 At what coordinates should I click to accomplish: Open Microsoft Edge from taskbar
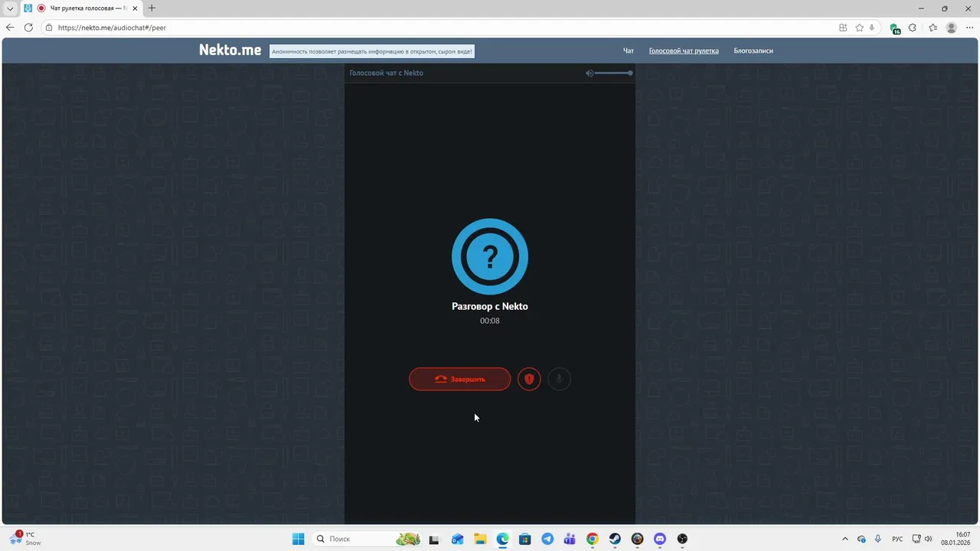click(502, 539)
